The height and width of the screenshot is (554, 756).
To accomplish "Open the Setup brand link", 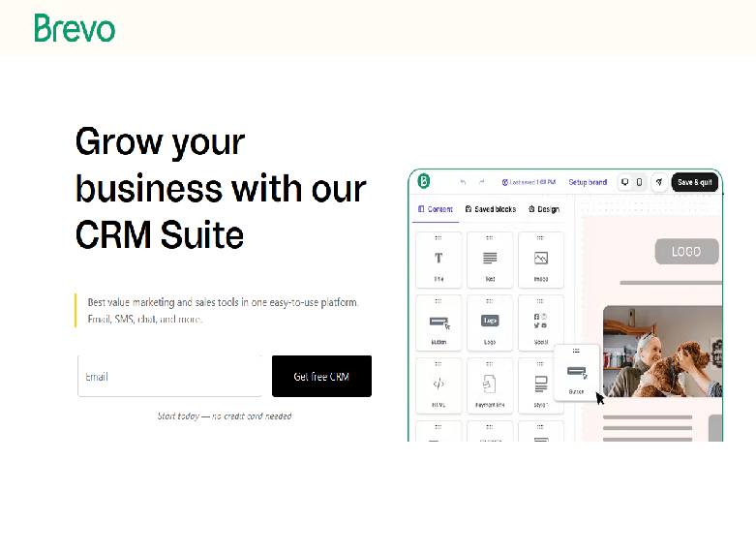I will [x=588, y=182].
